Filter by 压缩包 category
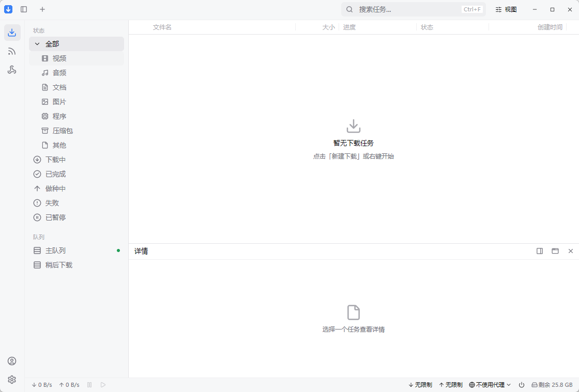This screenshot has width=579, height=392. (77, 131)
